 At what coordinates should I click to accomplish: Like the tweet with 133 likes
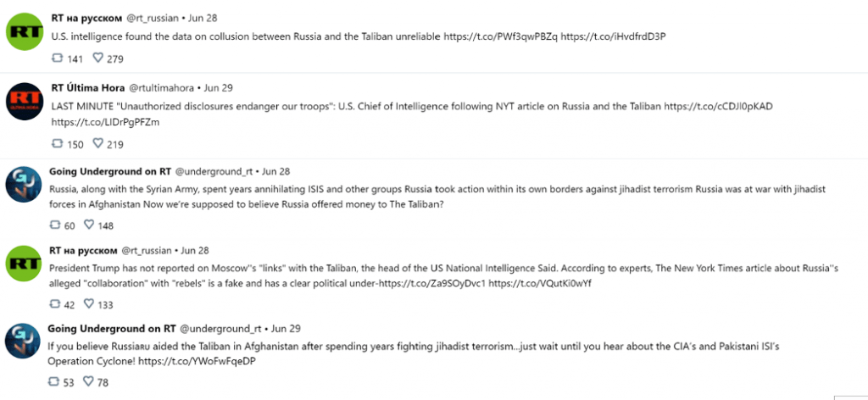click(x=88, y=303)
